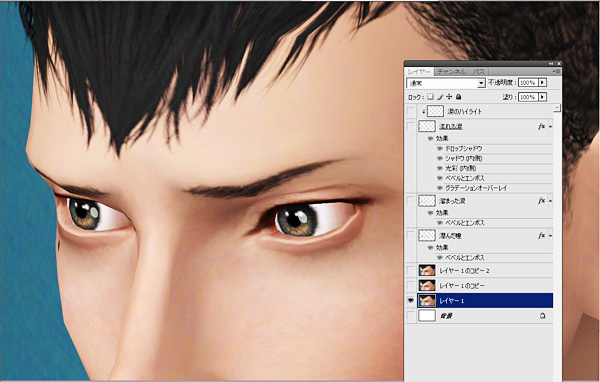Click the lock icon on 背景 layer
Viewport: 600px width, 382px height.
(x=543, y=316)
